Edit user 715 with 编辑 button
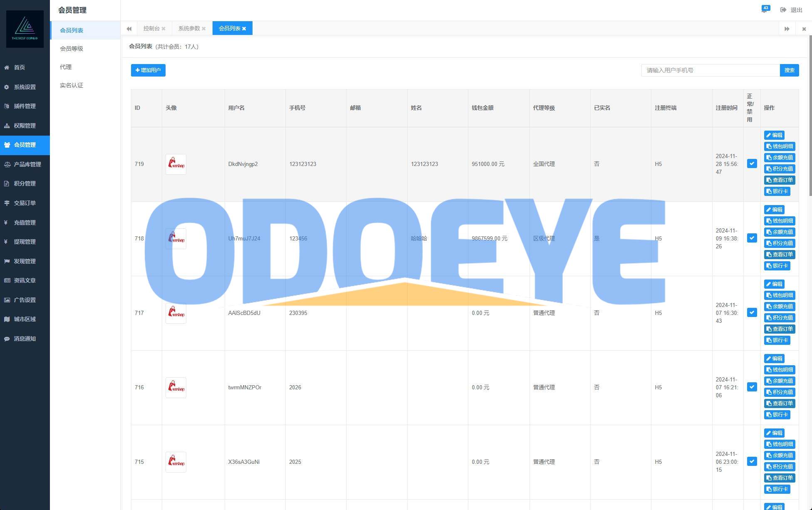The height and width of the screenshot is (510, 812). pos(774,433)
